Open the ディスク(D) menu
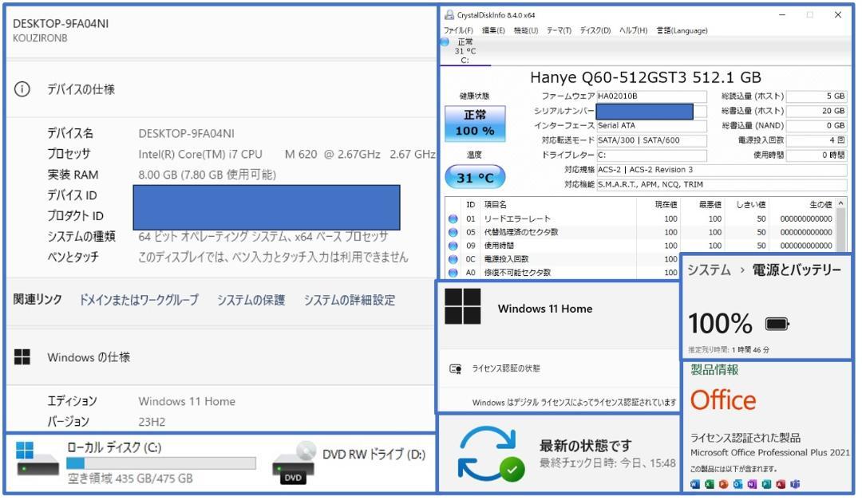This screenshot has width=862, height=504. click(595, 31)
